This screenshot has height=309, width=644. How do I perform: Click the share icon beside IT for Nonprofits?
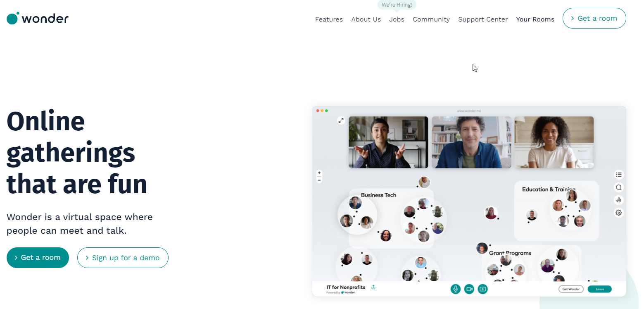[373, 287]
